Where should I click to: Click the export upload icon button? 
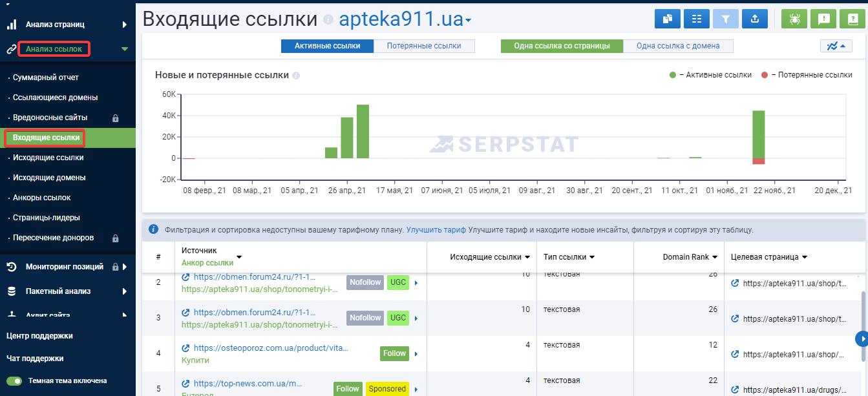point(755,19)
